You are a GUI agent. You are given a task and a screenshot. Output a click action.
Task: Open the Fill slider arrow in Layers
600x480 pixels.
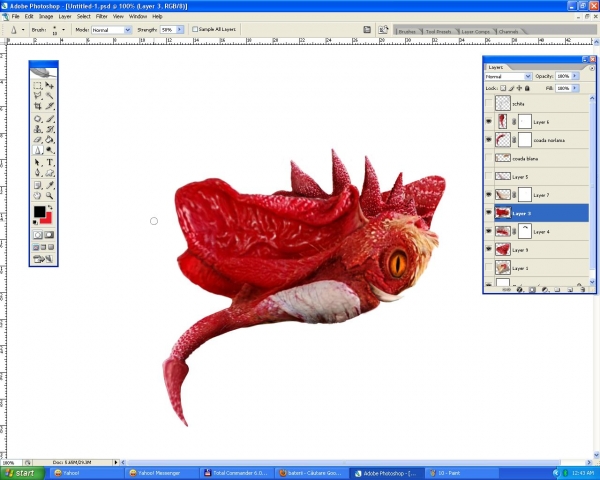tap(575, 88)
